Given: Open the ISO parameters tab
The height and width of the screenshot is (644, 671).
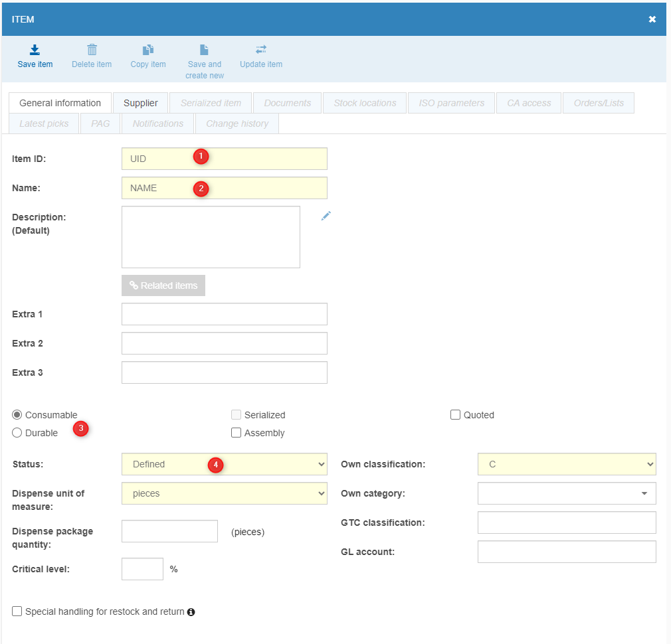Looking at the screenshot, I should [x=452, y=103].
